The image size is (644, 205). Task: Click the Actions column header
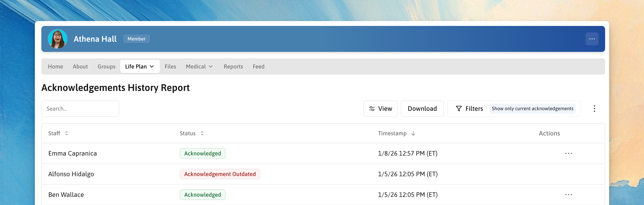[549, 133]
